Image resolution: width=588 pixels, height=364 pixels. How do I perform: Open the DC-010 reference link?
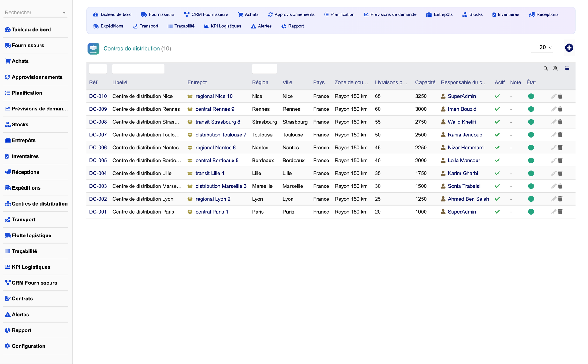[98, 96]
